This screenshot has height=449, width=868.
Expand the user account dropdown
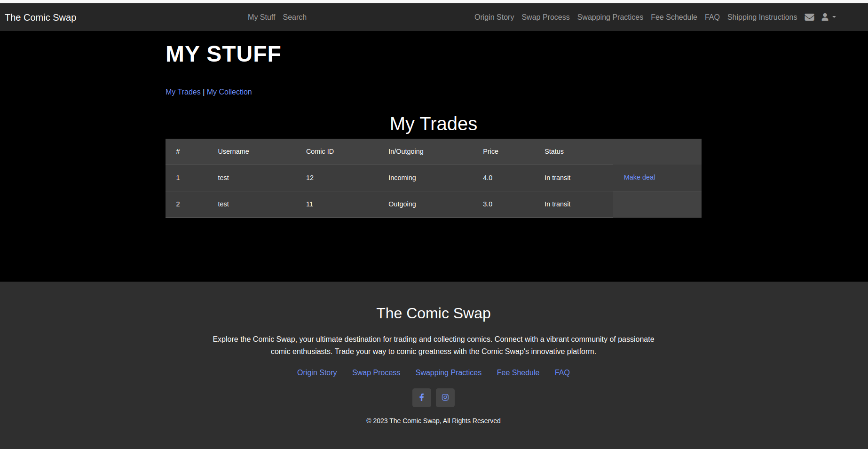(828, 17)
